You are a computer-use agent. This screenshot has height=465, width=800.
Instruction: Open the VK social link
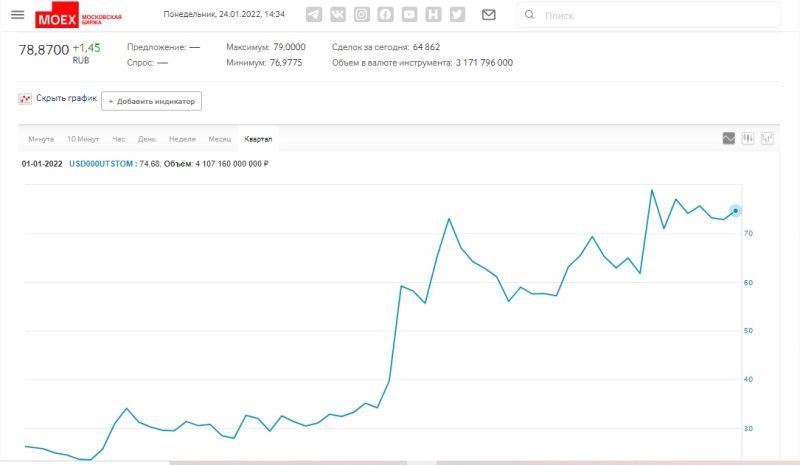click(x=338, y=15)
